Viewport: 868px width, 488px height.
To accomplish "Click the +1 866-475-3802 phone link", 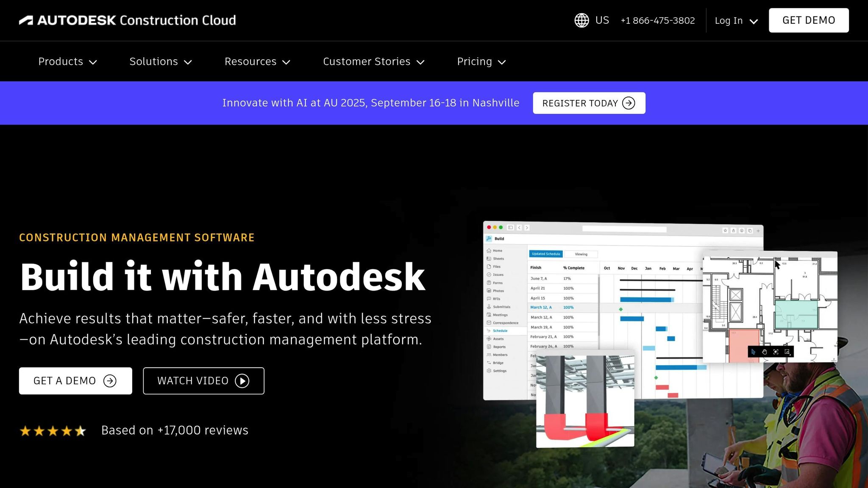I will [x=658, y=20].
